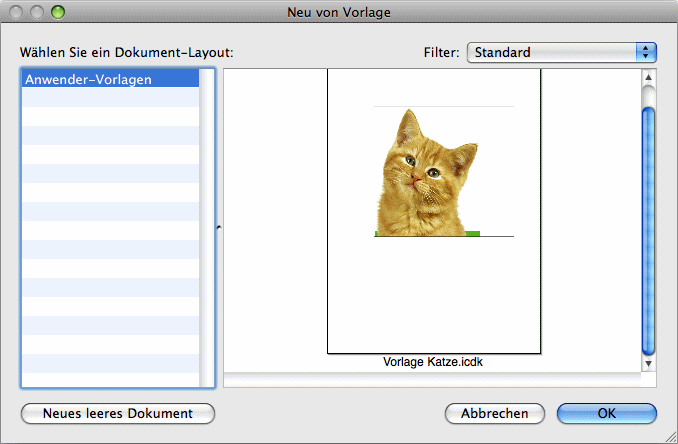Click the empty row below Anwender-Vorlagen
The image size is (678, 444).
(110, 98)
